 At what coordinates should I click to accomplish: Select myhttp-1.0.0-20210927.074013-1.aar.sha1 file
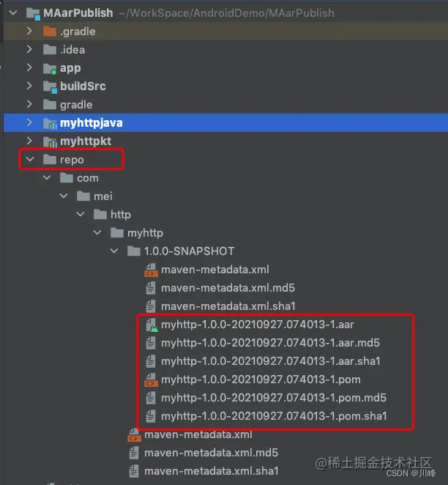tap(271, 361)
